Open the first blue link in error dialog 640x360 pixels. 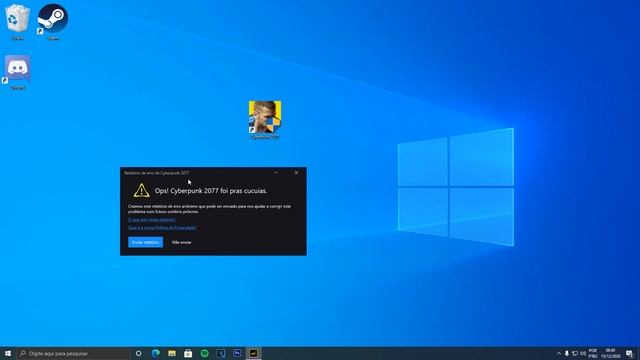(x=152, y=220)
